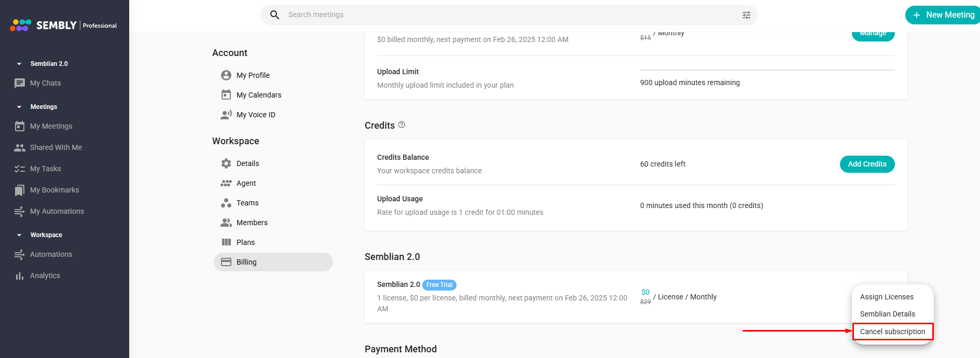
Task: Click the My Voice ID icon
Action: [x=226, y=115]
